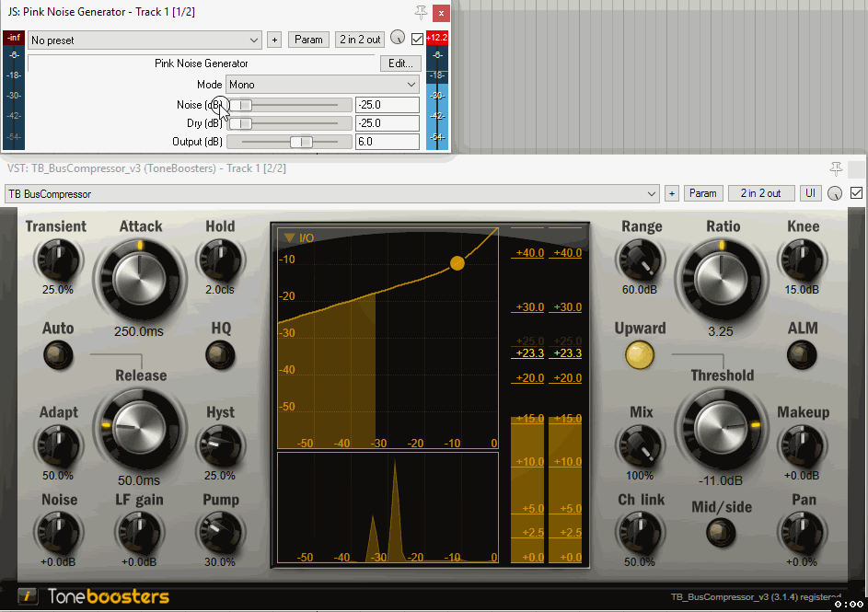Viewport: 868px width, 612px height.
Task: Click the large Threshold knob
Action: click(722, 429)
